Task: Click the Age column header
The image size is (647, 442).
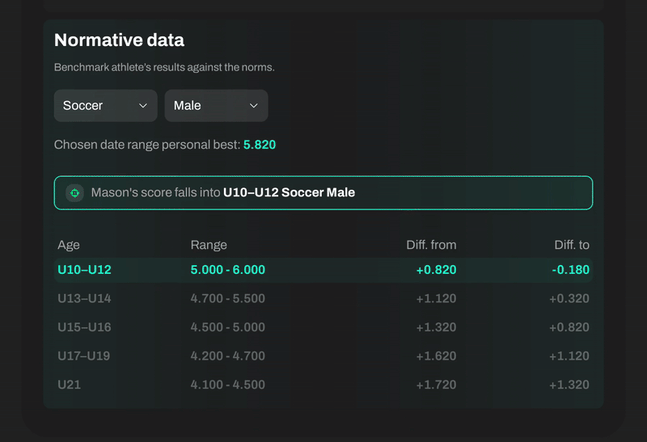Action: 68,245
